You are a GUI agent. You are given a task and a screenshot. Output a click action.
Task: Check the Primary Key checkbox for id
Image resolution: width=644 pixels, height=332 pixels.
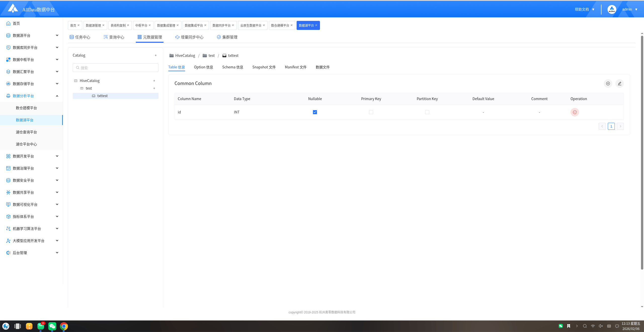371,112
